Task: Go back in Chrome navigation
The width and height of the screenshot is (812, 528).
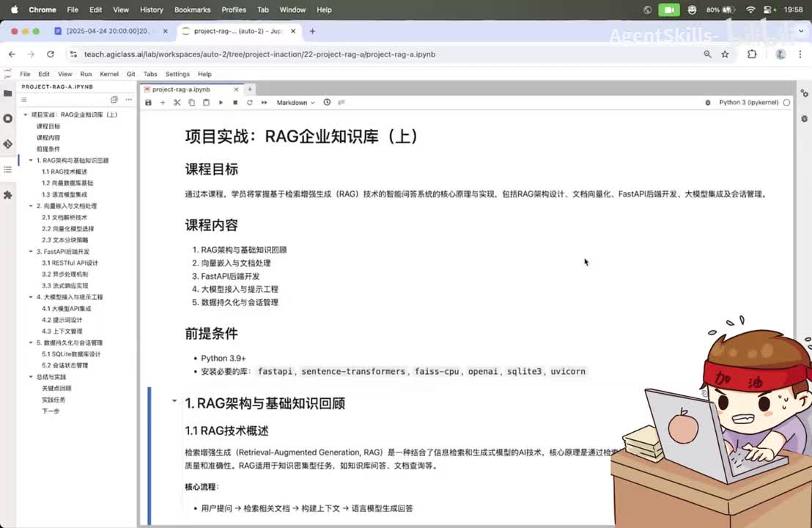Action: click(x=12, y=54)
